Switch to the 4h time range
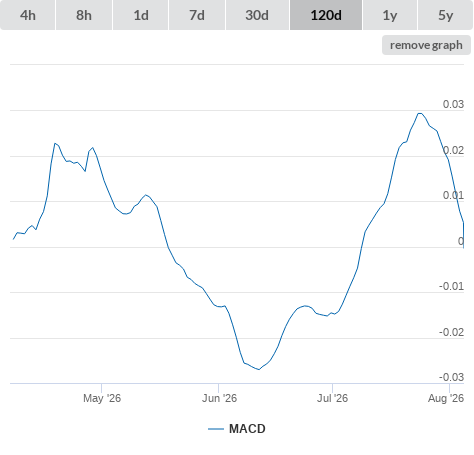Image resolution: width=474 pixels, height=455 pixels. [28, 15]
